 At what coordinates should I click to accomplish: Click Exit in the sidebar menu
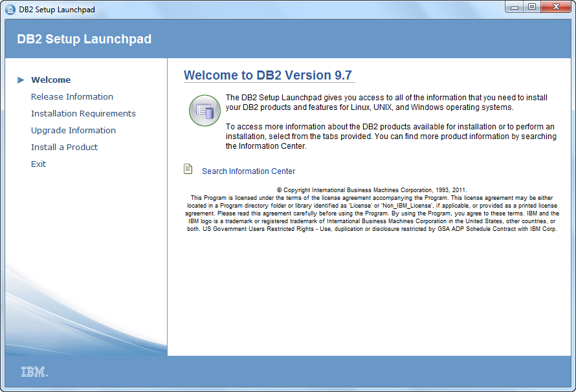tap(39, 164)
